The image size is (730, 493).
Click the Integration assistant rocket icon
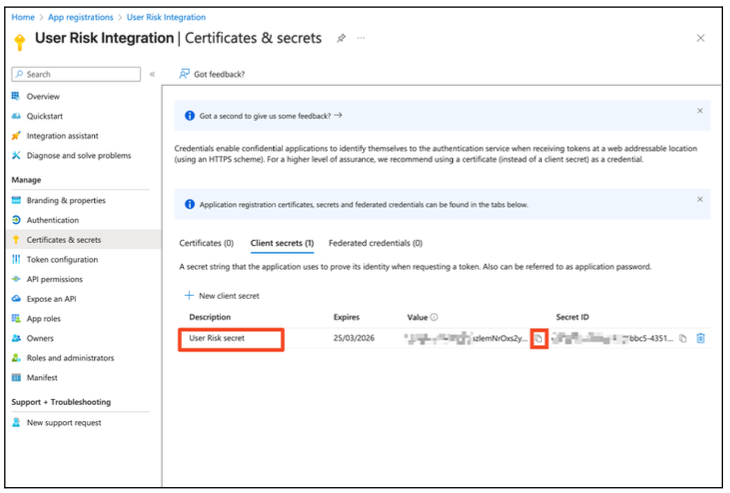point(16,135)
